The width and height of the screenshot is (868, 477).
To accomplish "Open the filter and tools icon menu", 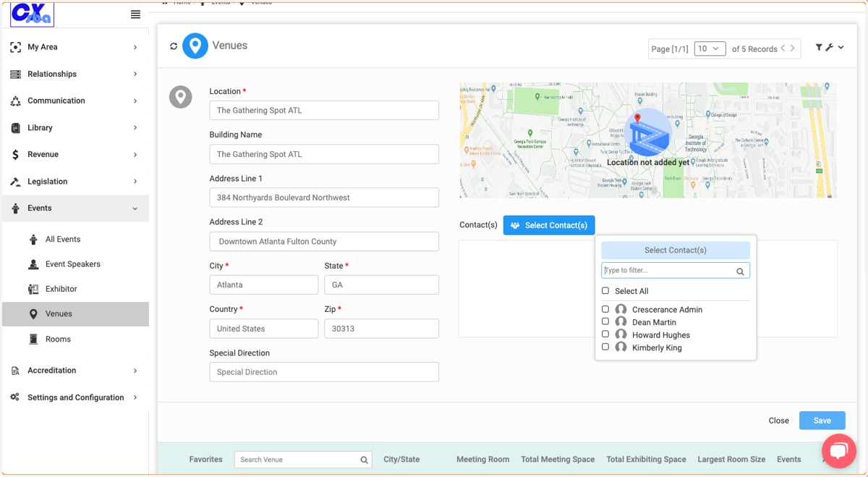I will 829,48.
